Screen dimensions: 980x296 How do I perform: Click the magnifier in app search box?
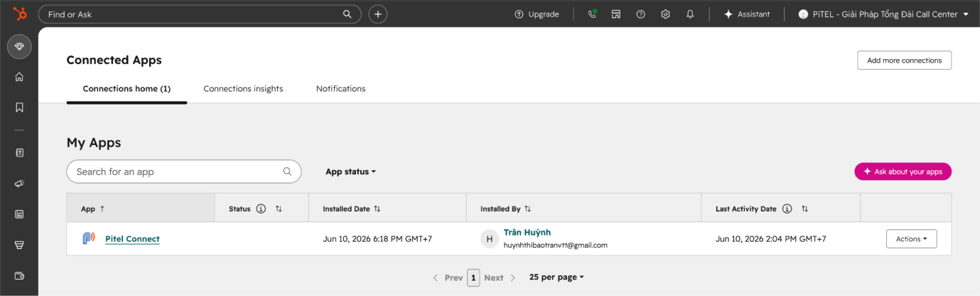click(287, 171)
